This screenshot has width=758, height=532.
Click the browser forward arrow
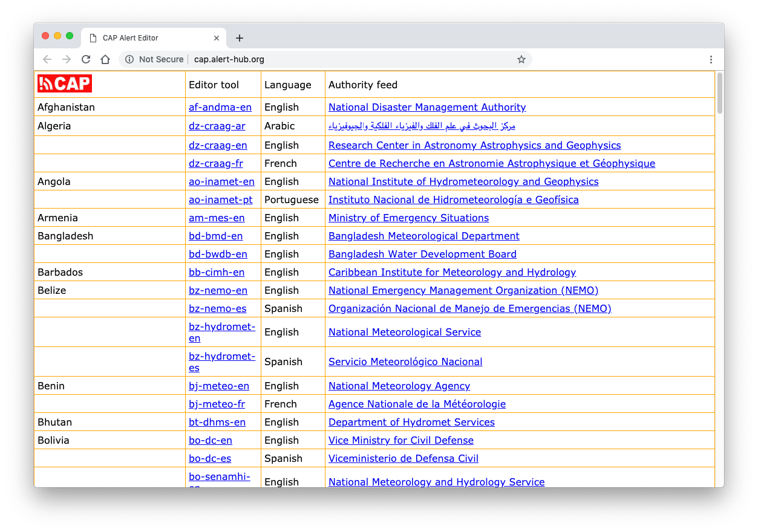pos(67,59)
